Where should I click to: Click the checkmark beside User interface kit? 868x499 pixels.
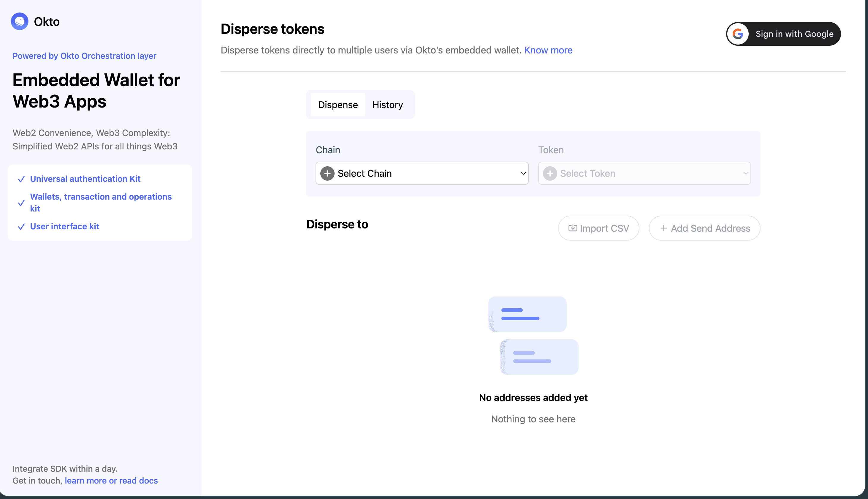[x=21, y=227]
